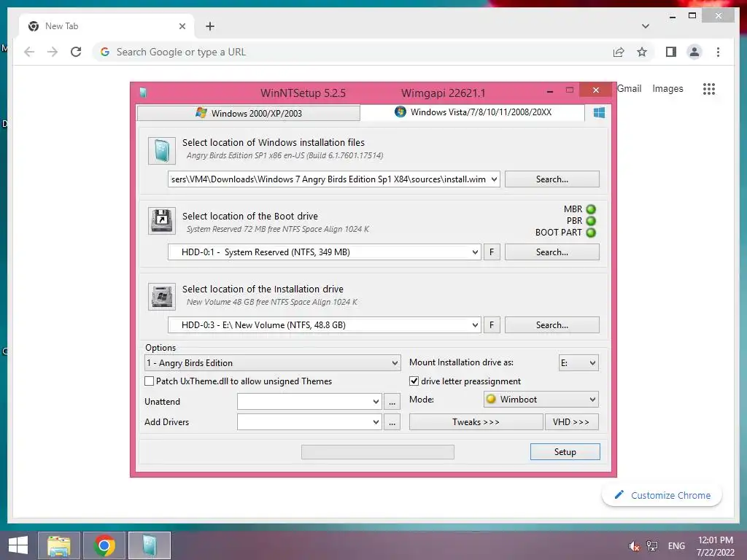Open Chrome tab search chevron
747x560 pixels.
click(646, 26)
